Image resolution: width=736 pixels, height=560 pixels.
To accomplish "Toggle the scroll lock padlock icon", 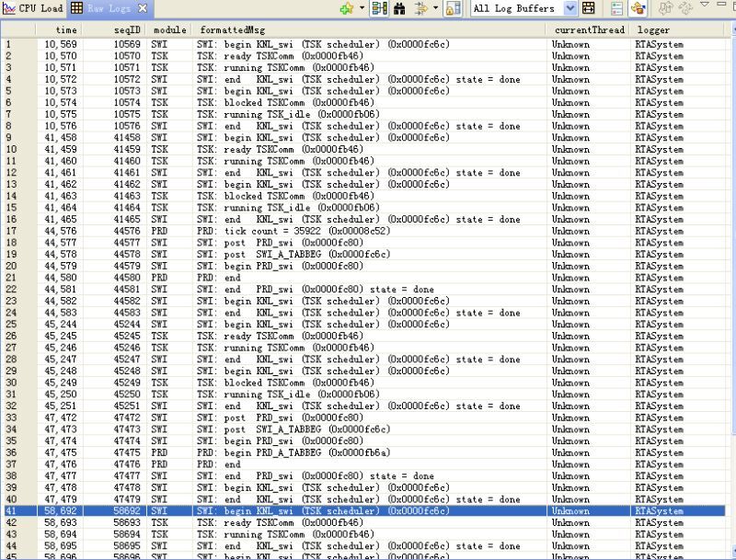I will (453, 8).
